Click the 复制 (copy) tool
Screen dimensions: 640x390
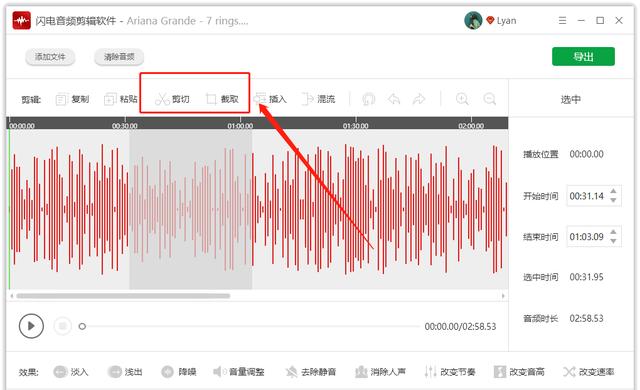(72, 99)
